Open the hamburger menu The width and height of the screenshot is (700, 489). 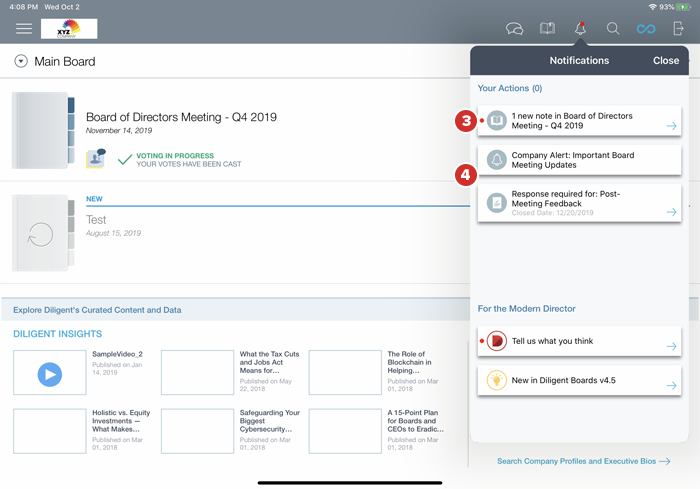[24, 29]
